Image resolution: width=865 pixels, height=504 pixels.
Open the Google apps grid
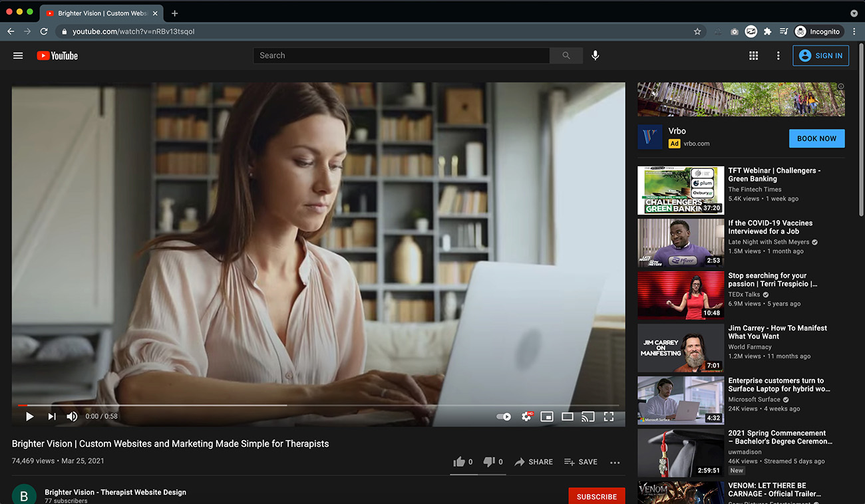click(x=753, y=55)
